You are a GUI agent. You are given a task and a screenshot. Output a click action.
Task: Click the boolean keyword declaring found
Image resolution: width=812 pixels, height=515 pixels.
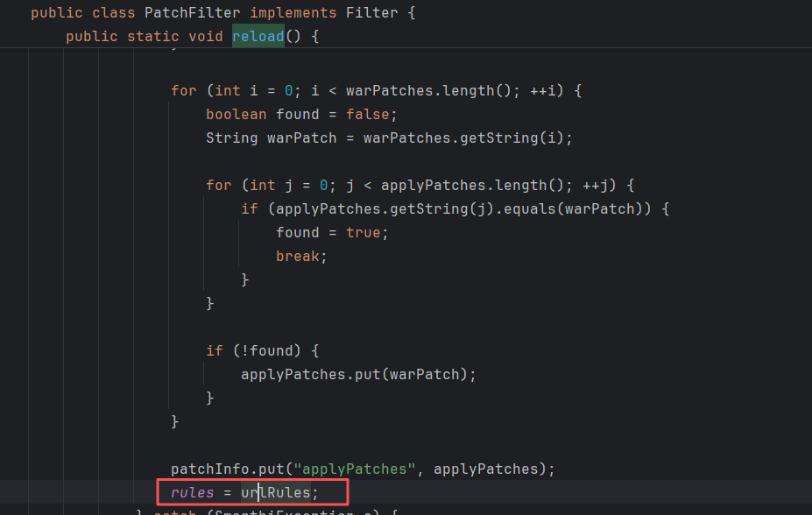[237, 115]
